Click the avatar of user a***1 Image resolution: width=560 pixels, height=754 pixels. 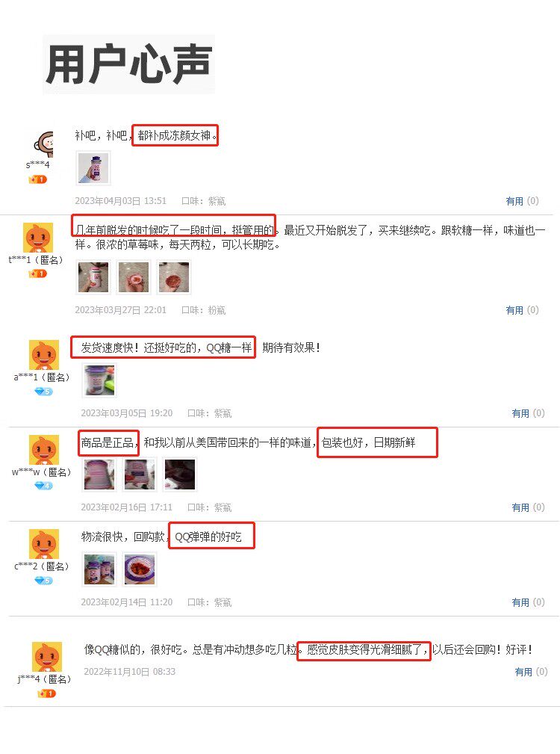(x=44, y=354)
